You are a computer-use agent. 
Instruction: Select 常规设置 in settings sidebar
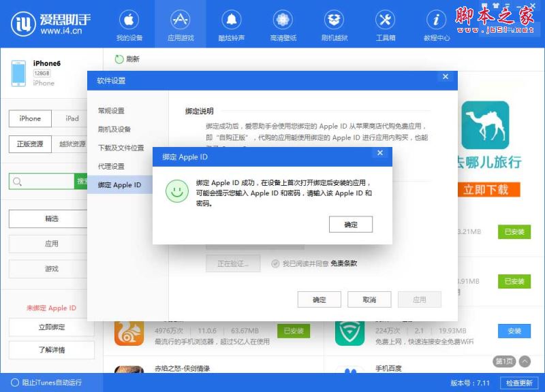point(111,111)
